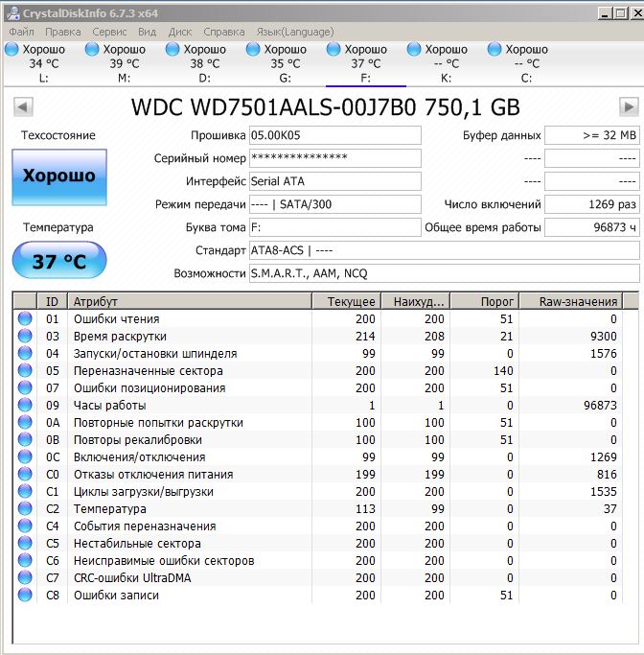Screen dimensions: 644x655
Task: Click status orb for Ошибки чтения row
Action: pos(25,318)
